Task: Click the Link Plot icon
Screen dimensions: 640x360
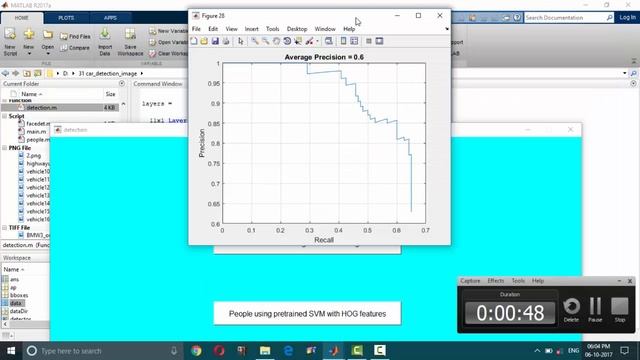Action: [x=329, y=41]
